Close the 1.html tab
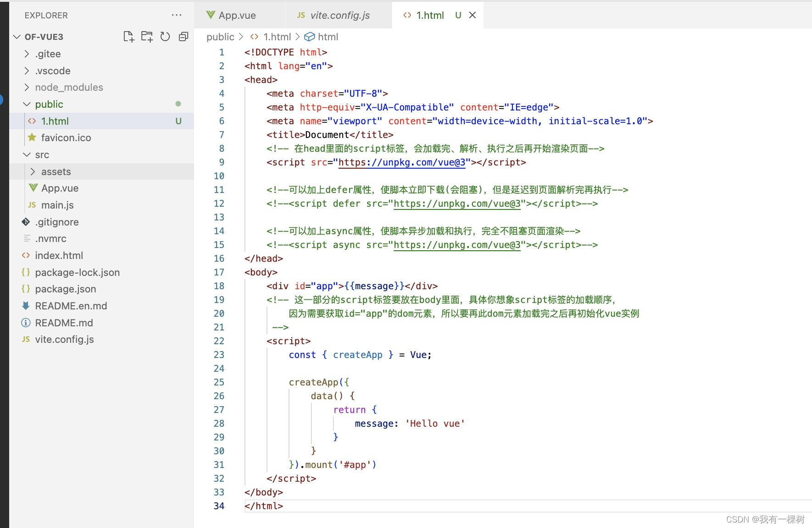The image size is (812, 528). (x=473, y=15)
